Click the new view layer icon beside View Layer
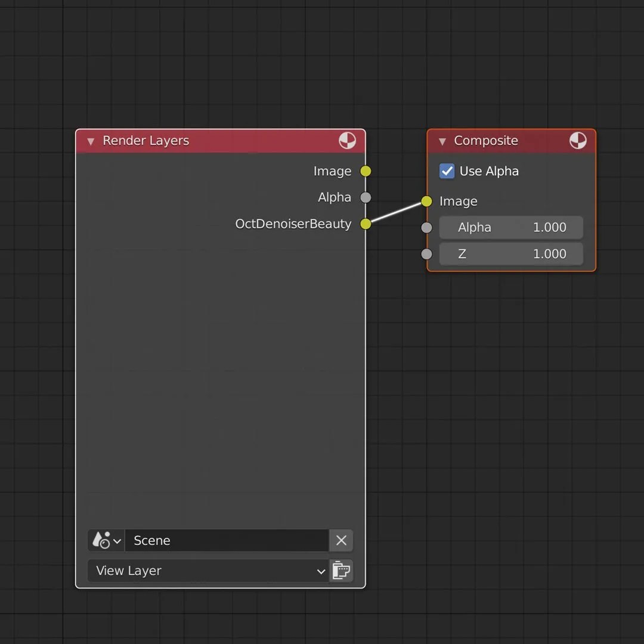 [341, 571]
